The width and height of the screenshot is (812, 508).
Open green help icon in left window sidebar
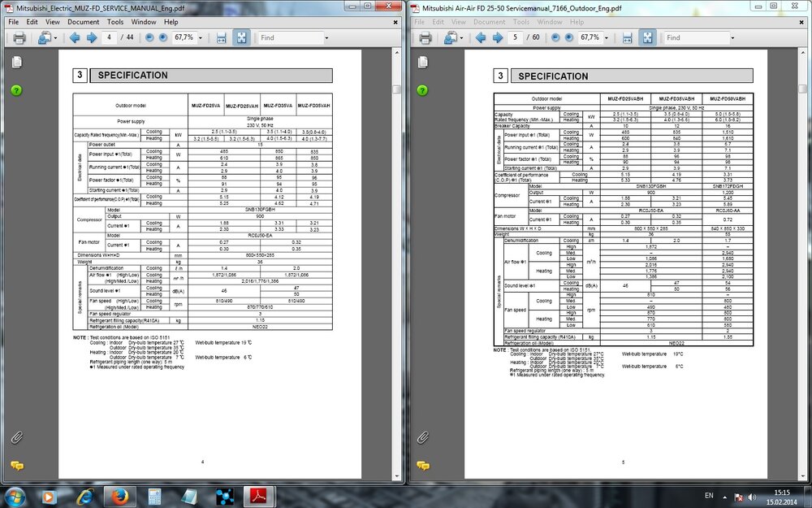[16, 90]
